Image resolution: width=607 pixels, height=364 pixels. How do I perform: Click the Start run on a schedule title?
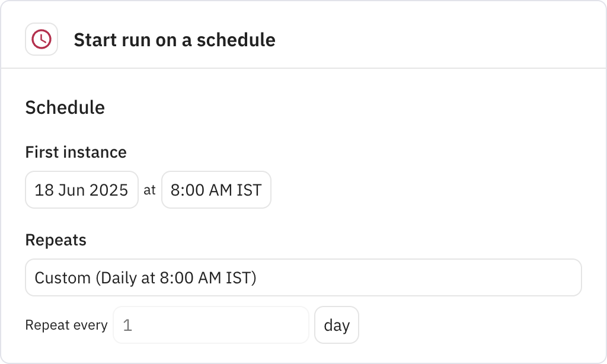174,40
